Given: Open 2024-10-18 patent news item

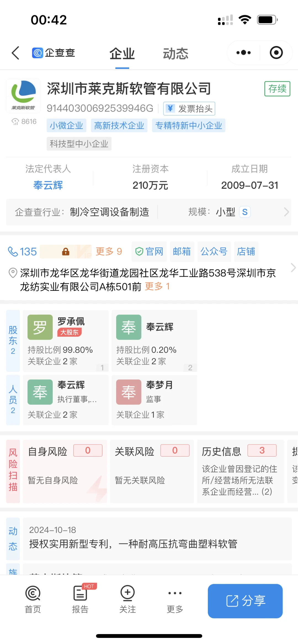Looking at the screenshot, I should (x=157, y=539).
